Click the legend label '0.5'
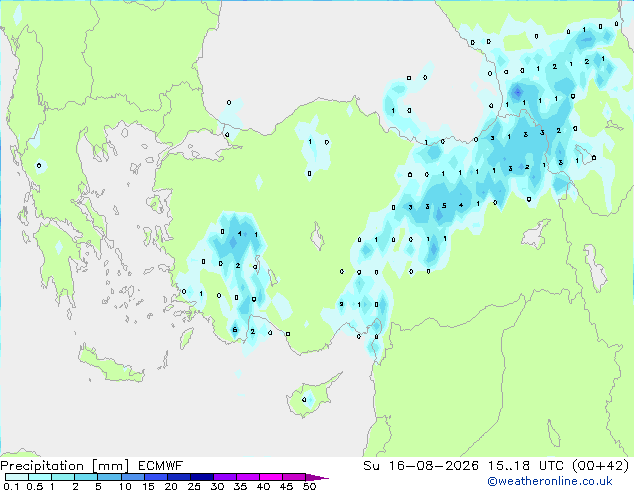The image size is (634, 490). click(34, 486)
